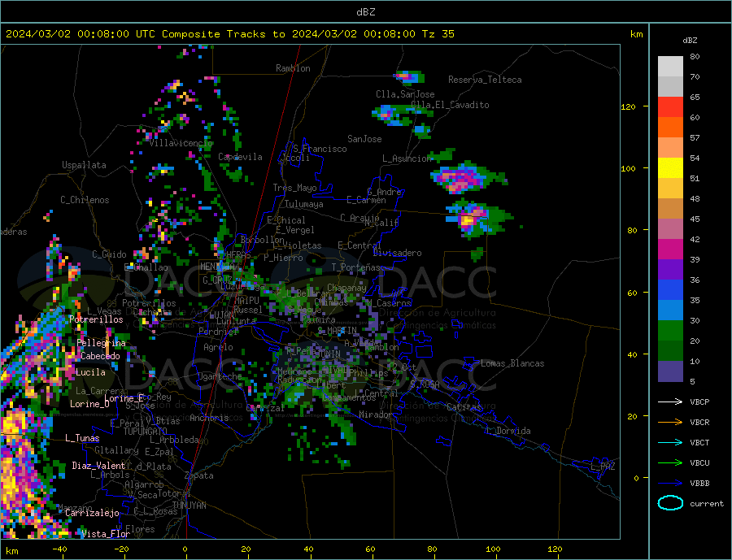Select the dark green 10-20 dBZ swatch
This screenshot has height=560, width=732.
tap(670, 351)
